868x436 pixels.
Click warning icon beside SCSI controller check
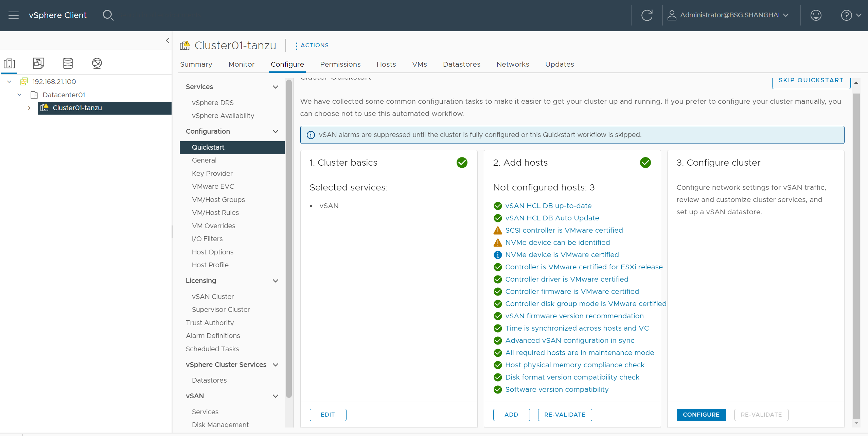click(x=497, y=230)
